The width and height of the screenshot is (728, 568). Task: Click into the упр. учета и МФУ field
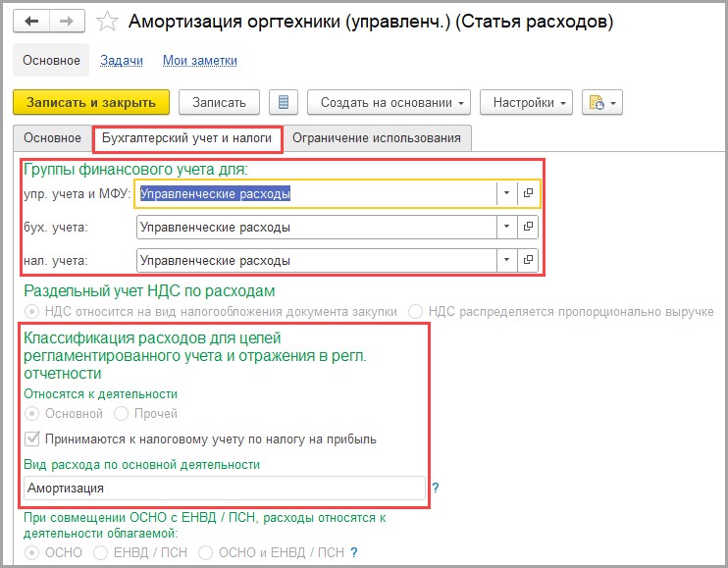(x=316, y=193)
